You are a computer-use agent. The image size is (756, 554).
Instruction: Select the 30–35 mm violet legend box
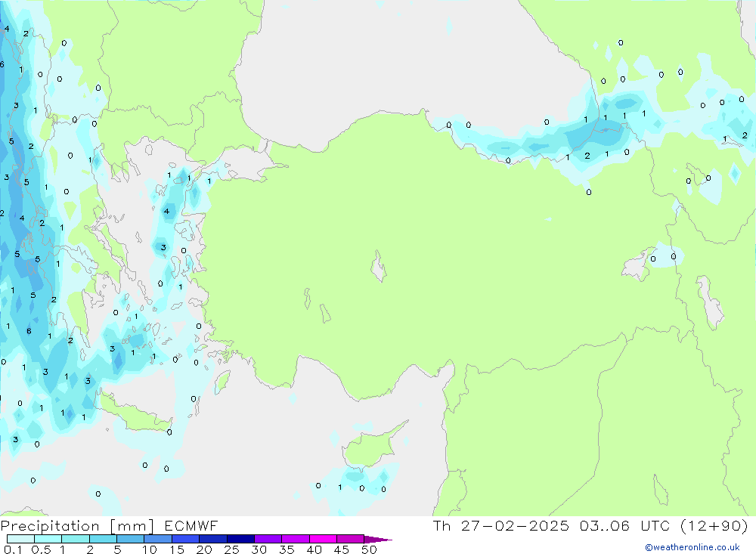[268, 539]
